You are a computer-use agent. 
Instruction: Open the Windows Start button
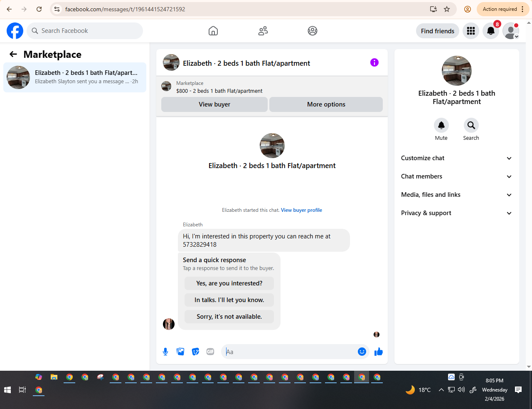[x=7, y=390]
